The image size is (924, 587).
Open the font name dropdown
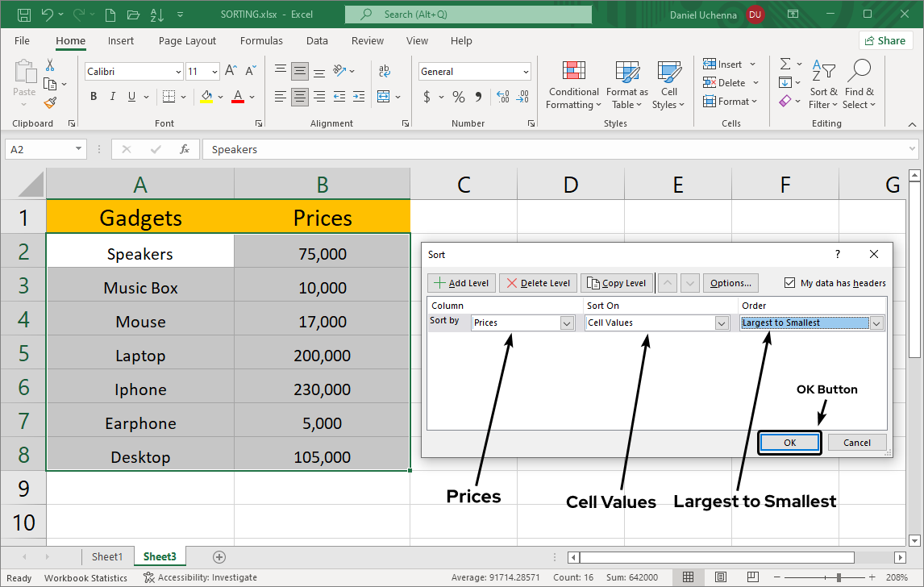coord(178,72)
